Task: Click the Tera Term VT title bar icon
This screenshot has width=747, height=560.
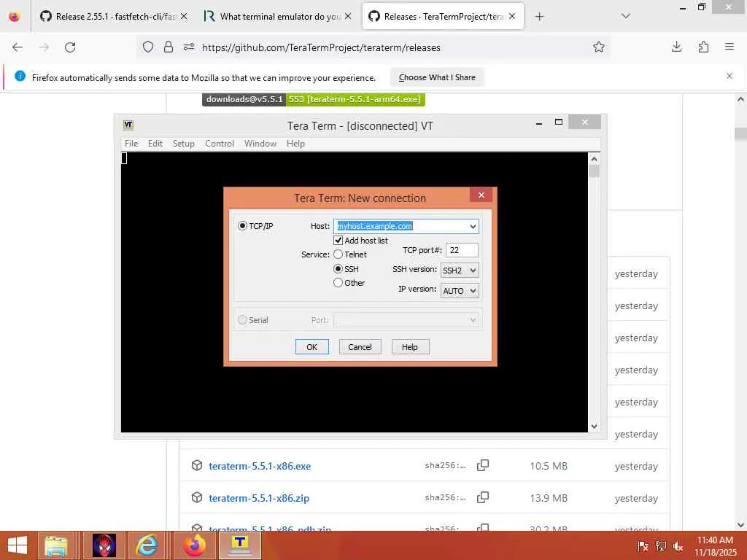Action: (x=128, y=125)
